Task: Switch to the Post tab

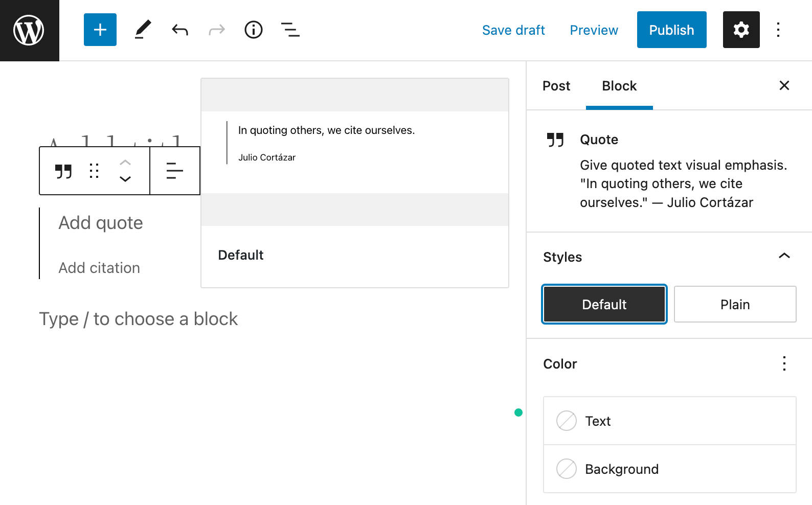Action: [556, 86]
